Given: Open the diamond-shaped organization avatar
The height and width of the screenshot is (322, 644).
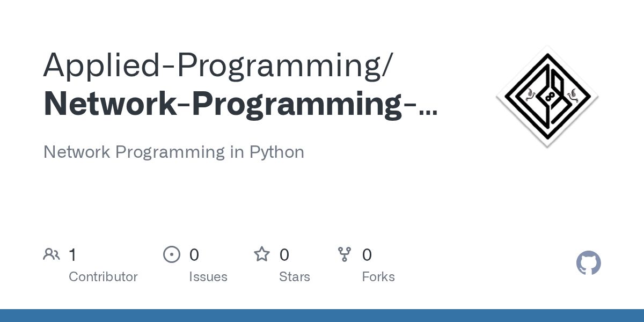Looking at the screenshot, I should pos(547,97).
